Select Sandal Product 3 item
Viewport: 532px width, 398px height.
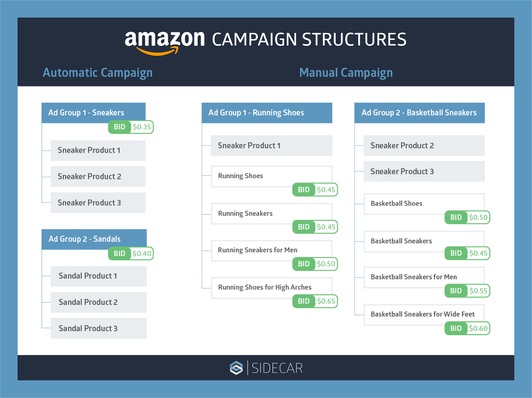pos(98,328)
